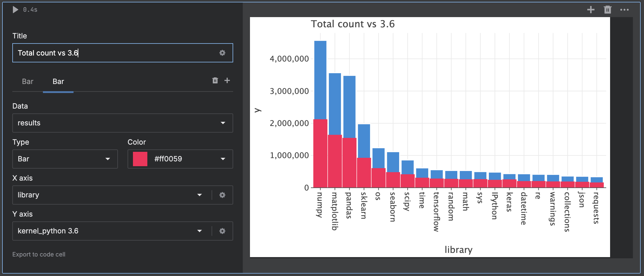
Task: Delete the chart block with the top-right trash icon
Action: point(607,9)
